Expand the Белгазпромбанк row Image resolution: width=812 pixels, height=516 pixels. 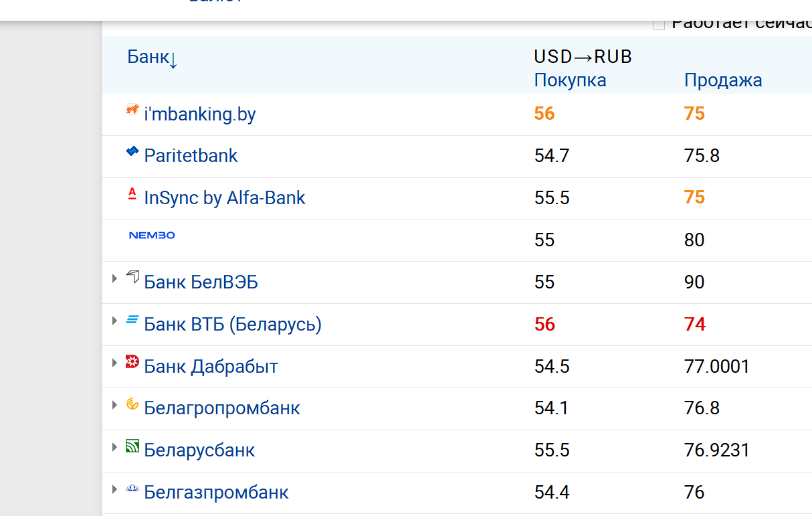pos(115,489)
